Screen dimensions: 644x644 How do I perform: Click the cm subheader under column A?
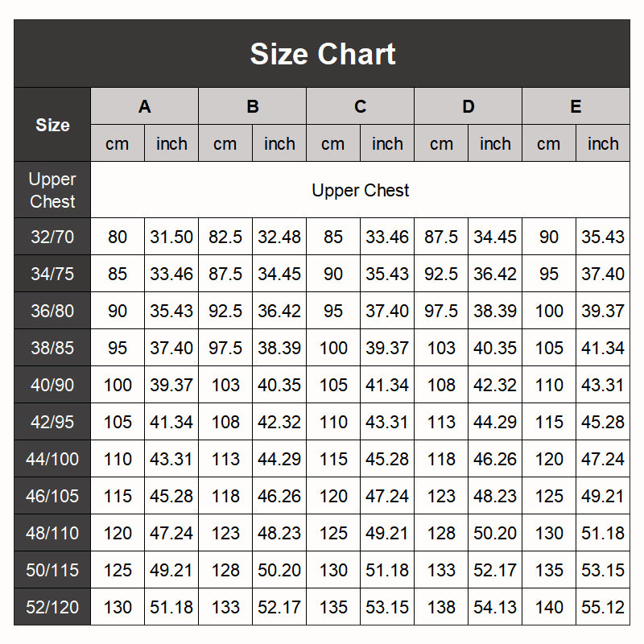pyautogui.click(x=118, y=143)
